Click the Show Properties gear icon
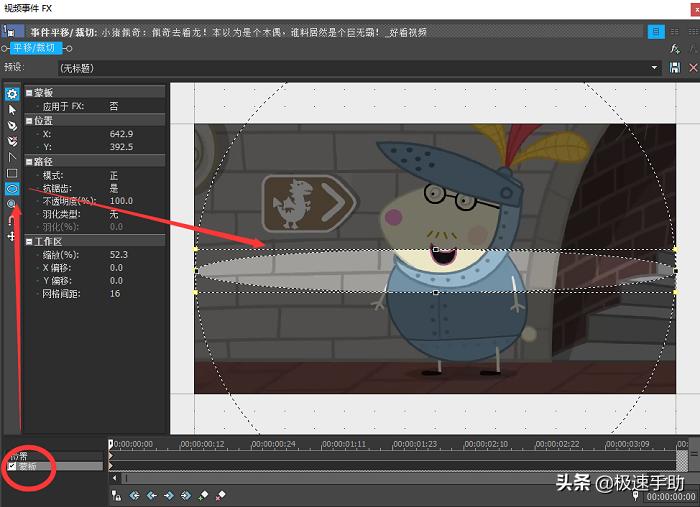 [12, 94]
